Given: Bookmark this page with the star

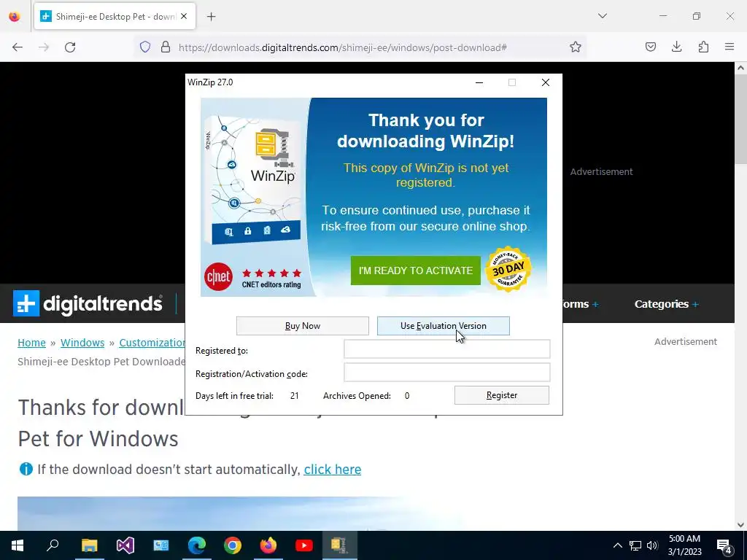Looking at the screenshot, I should click(x=576, y=47).
